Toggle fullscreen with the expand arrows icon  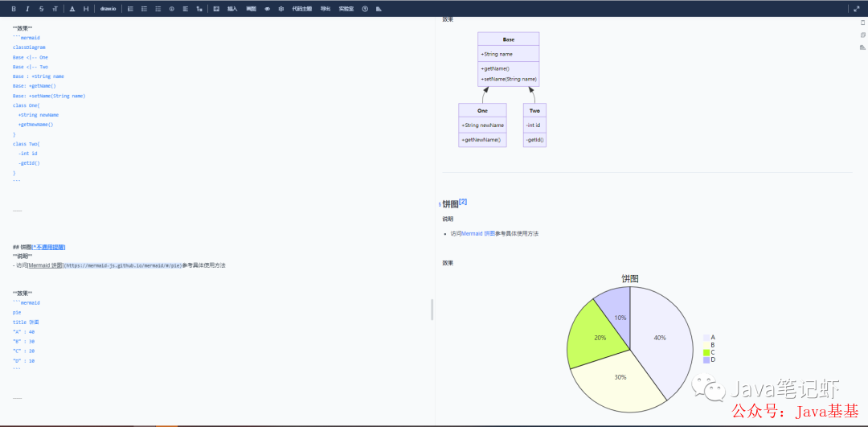(857, 9)
